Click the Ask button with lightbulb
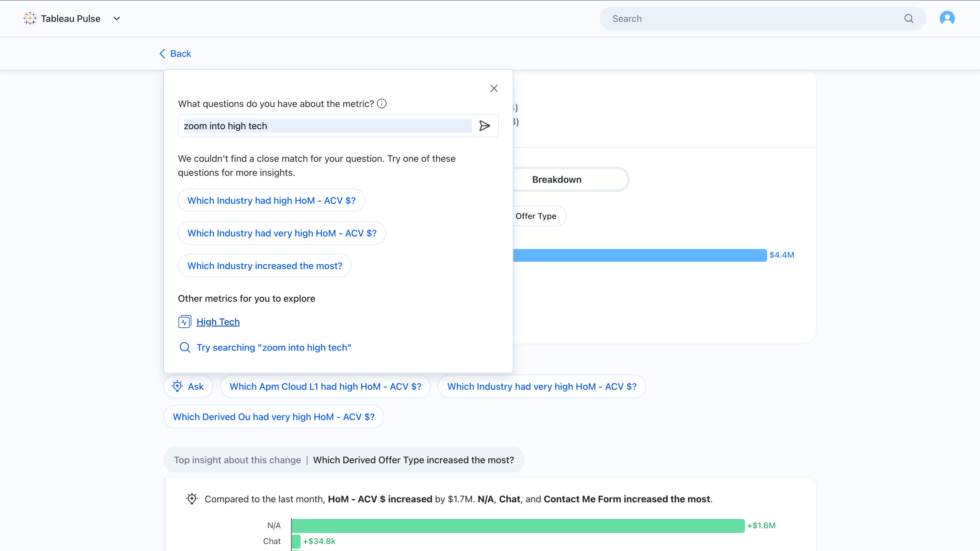 [188, 386]
